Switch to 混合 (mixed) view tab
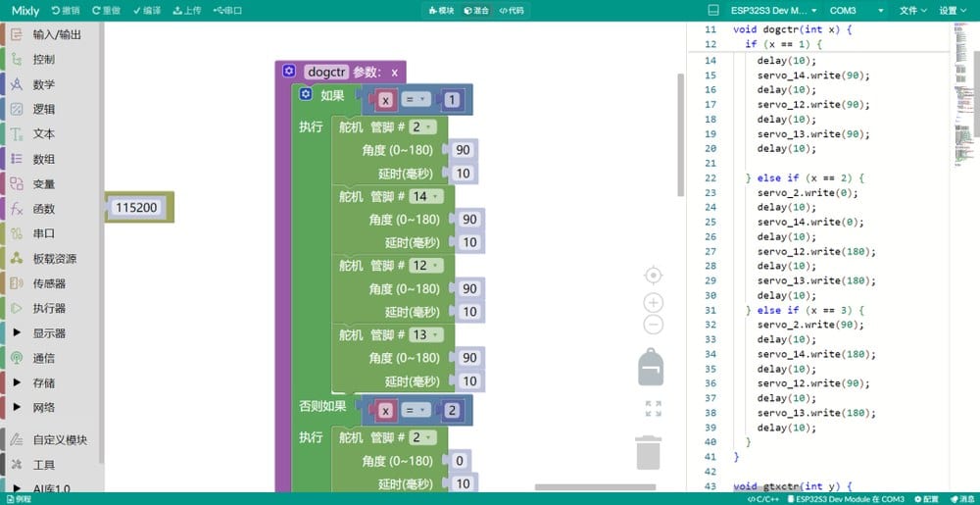The height and width of the screenshot is (505, 980). point(476,11)
